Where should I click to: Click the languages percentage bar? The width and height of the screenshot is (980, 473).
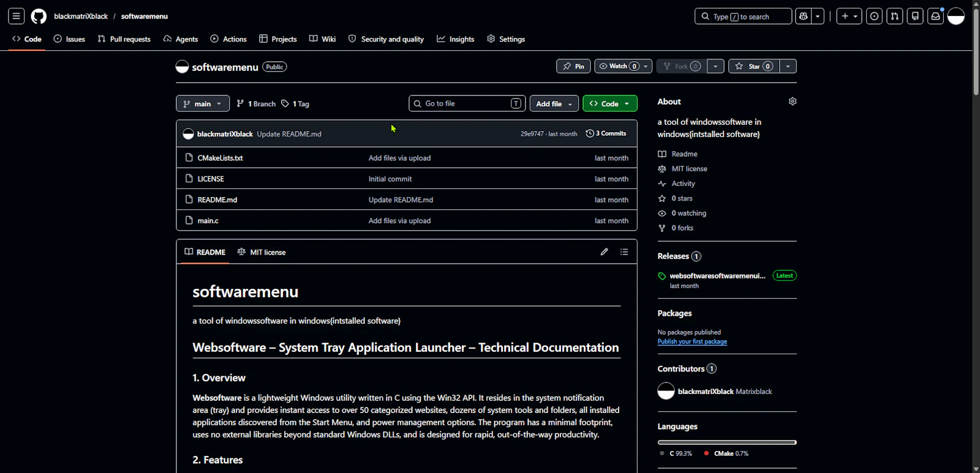pyautogui.click(x=727, y=442)
